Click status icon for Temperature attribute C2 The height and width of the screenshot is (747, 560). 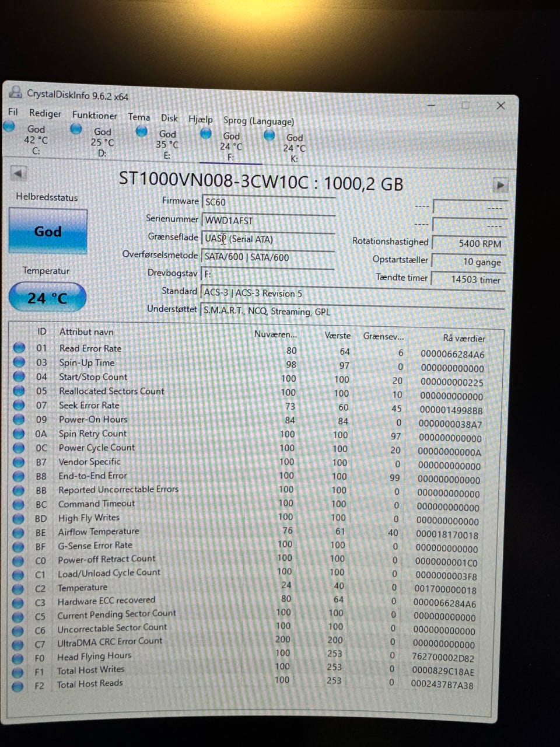(19, 588)
